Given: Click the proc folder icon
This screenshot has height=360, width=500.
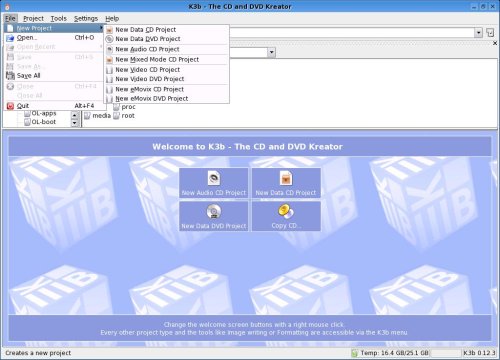Looking at the screenshot, I should pyautogui.click(x=116, y=107).
